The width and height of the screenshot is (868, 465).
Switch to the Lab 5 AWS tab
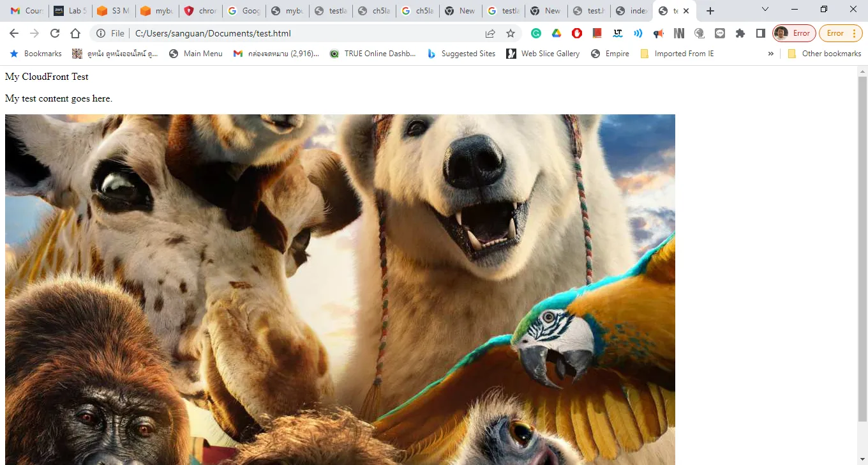70,11
